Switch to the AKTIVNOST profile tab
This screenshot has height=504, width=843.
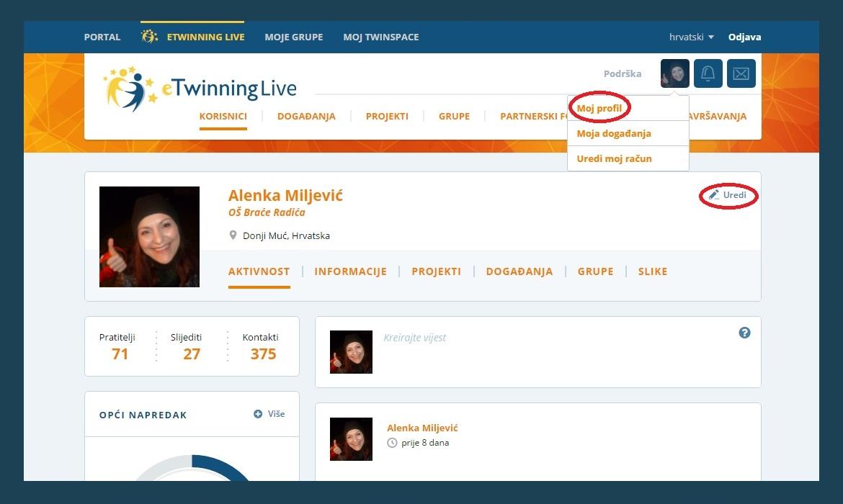tap(259, 271)
